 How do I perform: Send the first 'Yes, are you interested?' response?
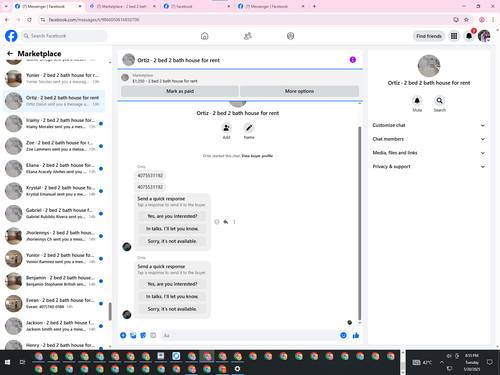(x=172, y=216)
